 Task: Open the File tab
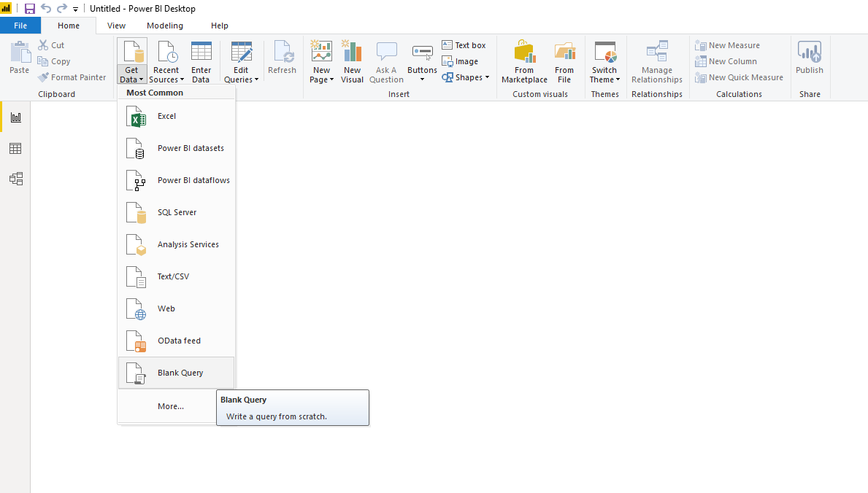pyautogui.click(x=20, y=26)
